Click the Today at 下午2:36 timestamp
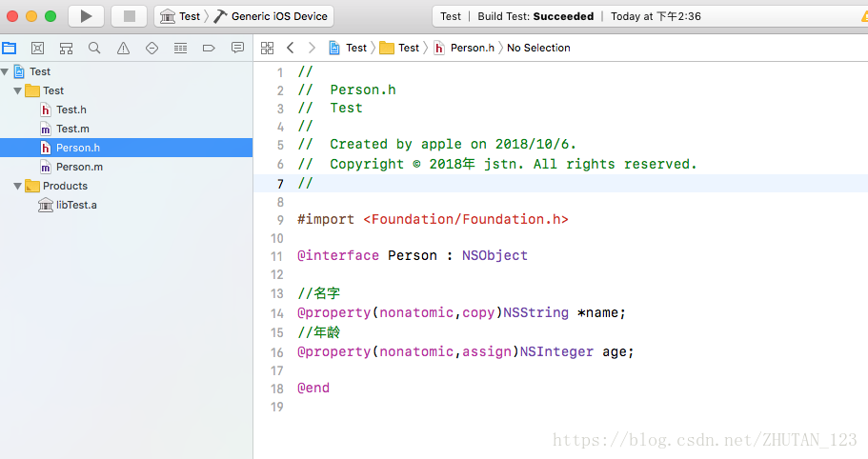 point(656,16)
